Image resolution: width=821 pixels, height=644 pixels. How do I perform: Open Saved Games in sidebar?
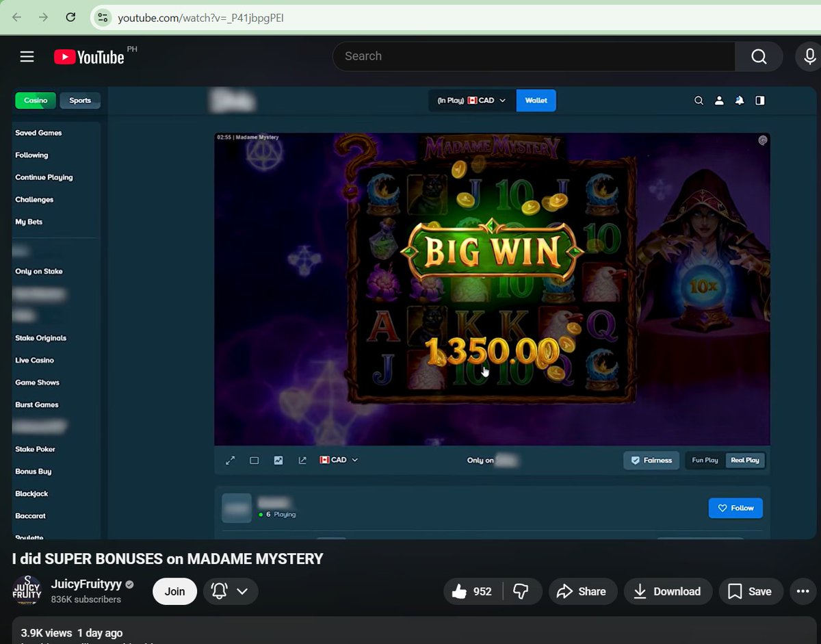[38, 133]
